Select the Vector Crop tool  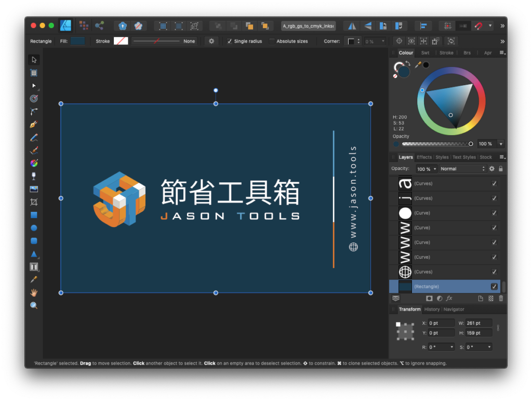point(34,202)
